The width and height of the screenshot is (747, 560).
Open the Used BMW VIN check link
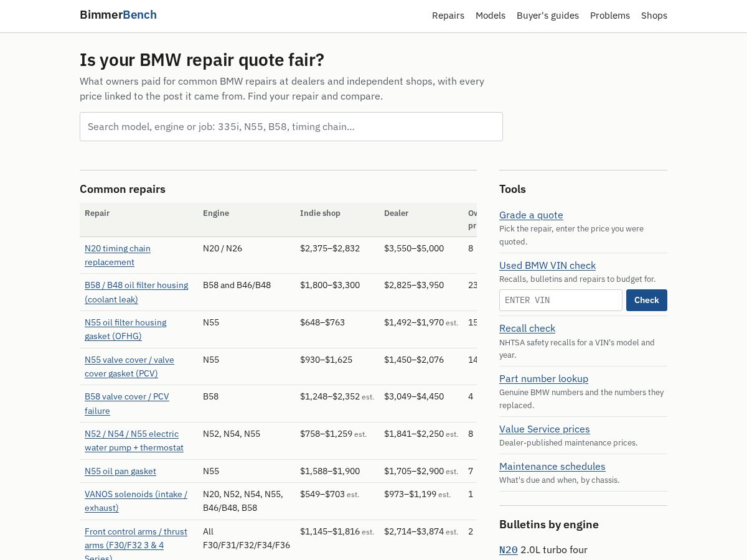click(547, 265)
